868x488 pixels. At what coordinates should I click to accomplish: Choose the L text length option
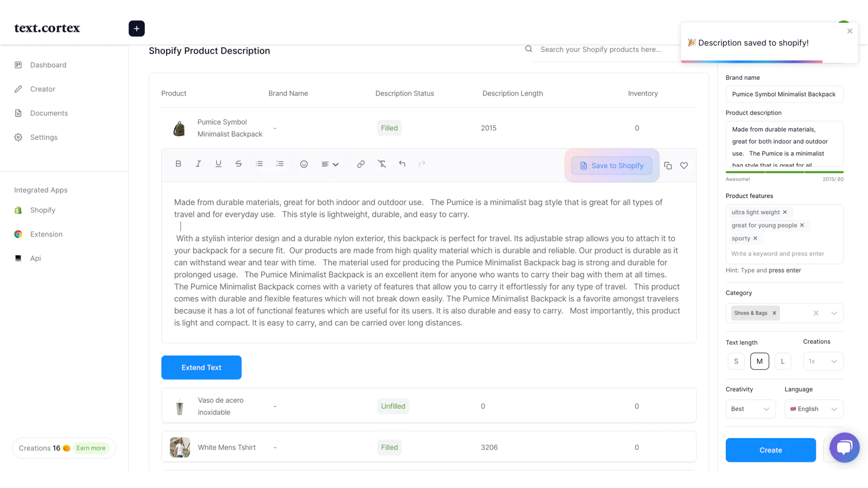click(782, 361)
